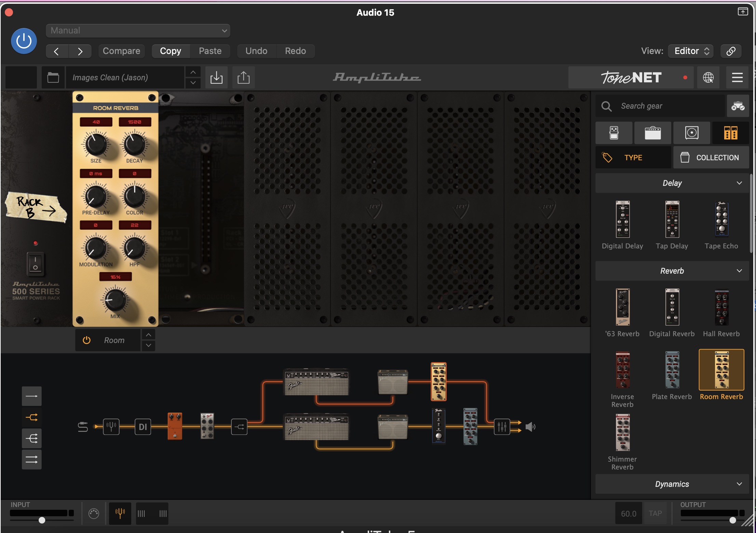The height and width of the screenshot is (533, 756).
Task: Go to next preset arrow
Action: (x=80, y=51)
